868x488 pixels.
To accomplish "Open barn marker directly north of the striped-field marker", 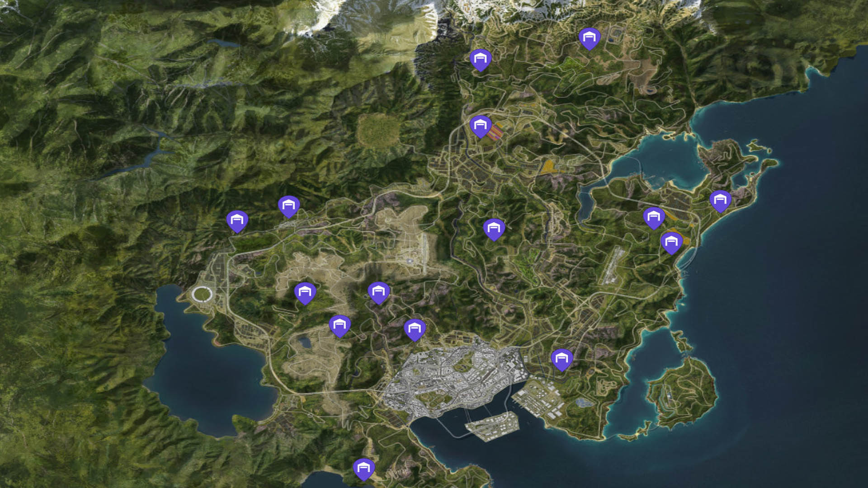I will (x=481, y=60).
